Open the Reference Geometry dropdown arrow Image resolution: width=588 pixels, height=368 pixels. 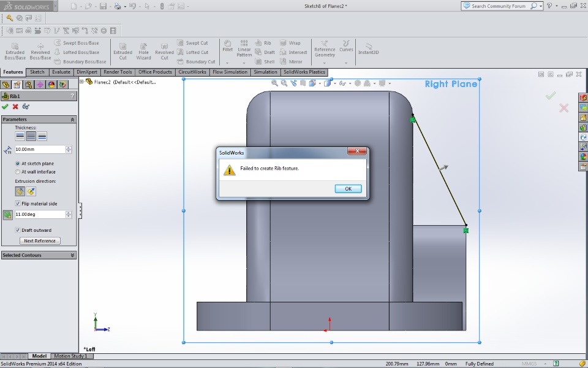(325, 63)
